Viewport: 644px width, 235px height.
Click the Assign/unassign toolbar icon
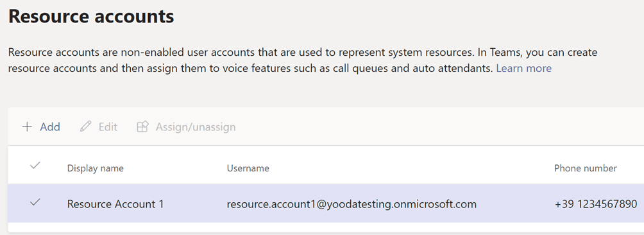click(142, 127)
